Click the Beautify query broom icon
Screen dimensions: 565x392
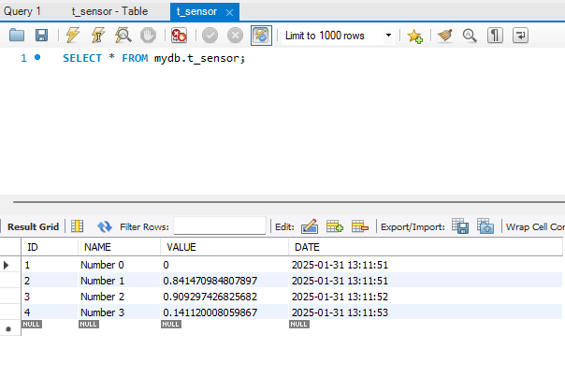coord(445,36)
